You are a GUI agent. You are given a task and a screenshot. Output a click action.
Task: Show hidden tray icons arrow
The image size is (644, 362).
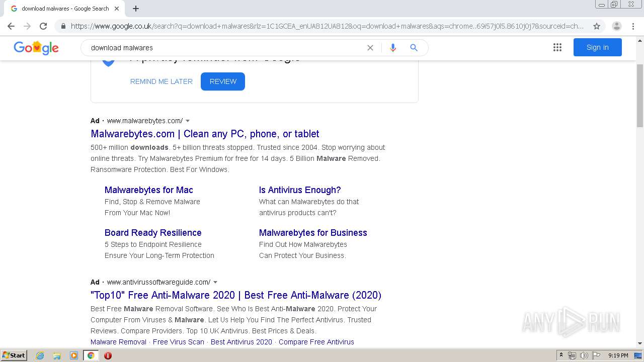561,355
